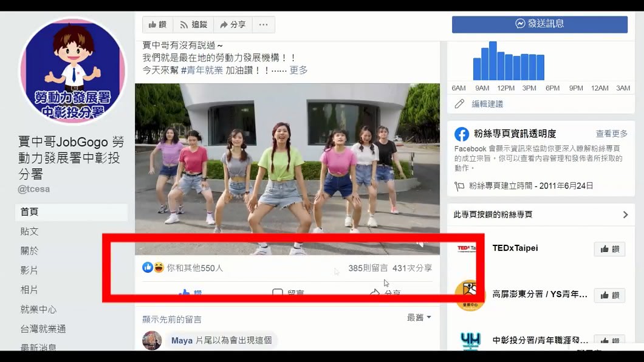Click the pencil icon beside 編輯建議

point(459,104)
